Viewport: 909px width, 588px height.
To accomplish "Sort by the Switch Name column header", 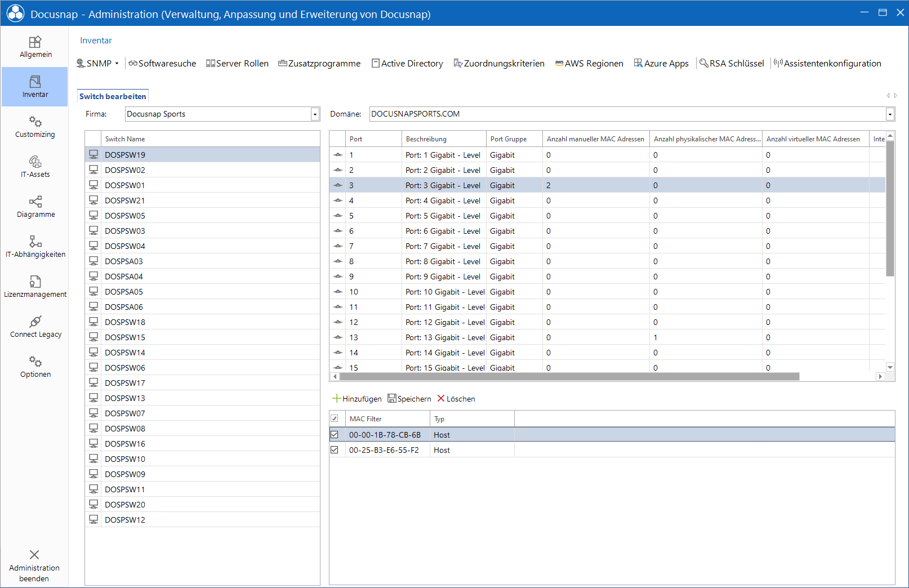I will click(x=210, y=139).
